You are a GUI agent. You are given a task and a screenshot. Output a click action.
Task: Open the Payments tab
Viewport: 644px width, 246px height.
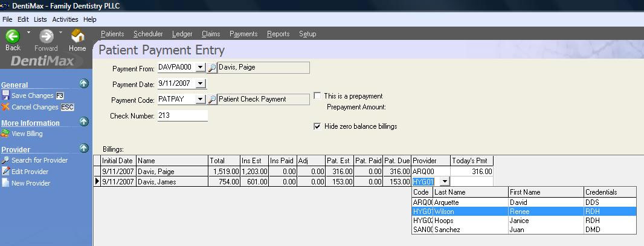click(243, 34)
